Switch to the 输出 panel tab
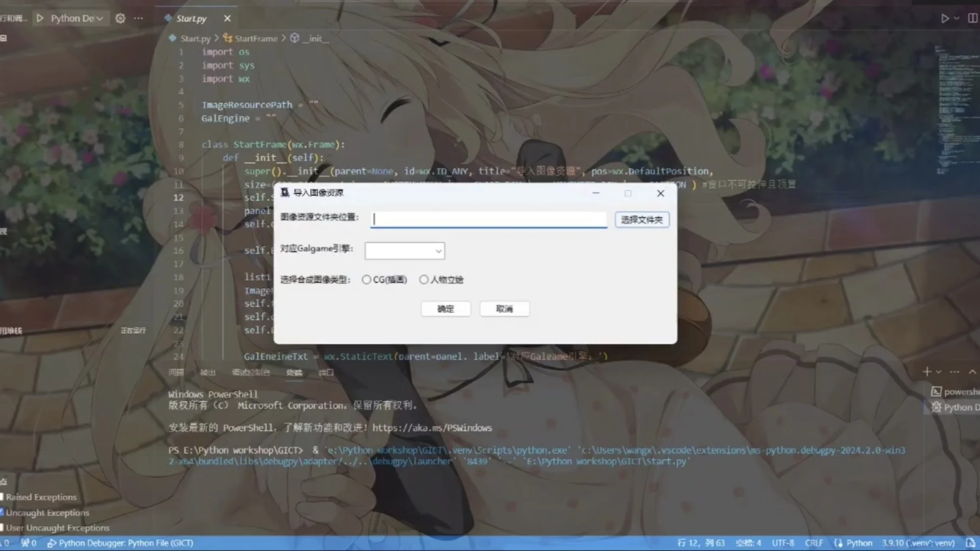 click(x=208, y=372)
